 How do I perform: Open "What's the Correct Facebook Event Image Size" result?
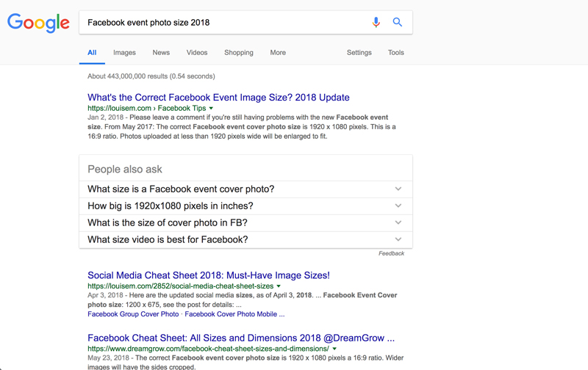218,98
